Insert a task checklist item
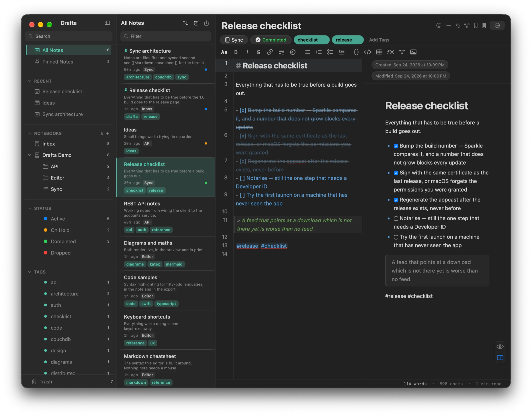The width and height of the screenshot is (532, 416). coord(330,52)
